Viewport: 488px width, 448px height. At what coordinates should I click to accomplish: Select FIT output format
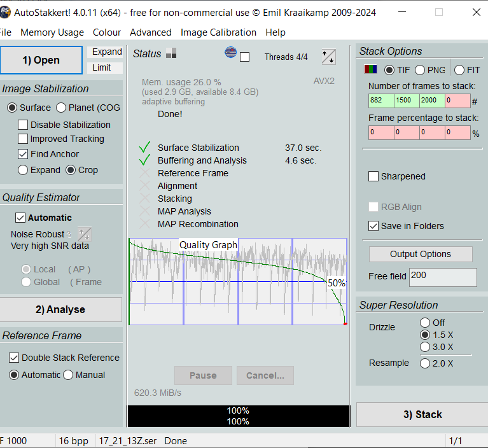467,70
